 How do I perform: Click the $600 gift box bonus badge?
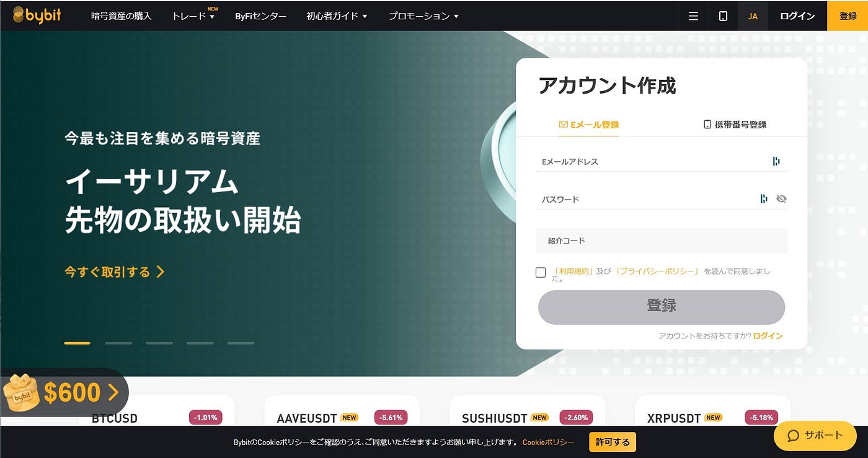[64, 392]
